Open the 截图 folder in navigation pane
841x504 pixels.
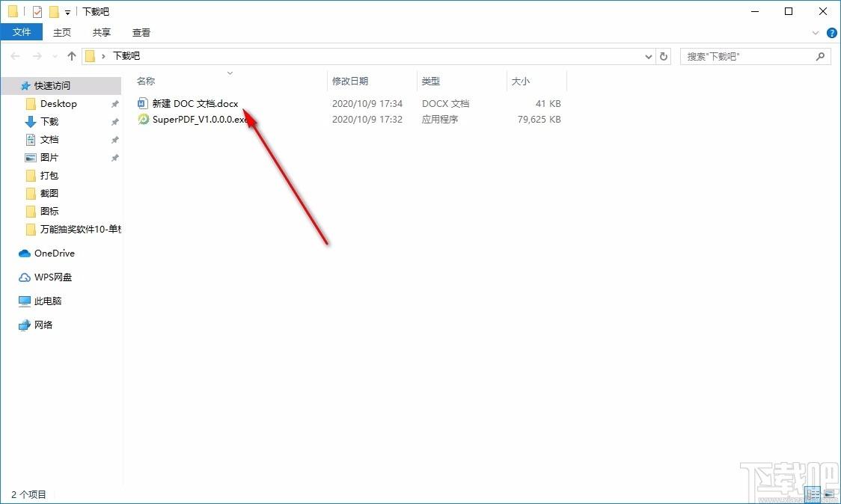49,193
